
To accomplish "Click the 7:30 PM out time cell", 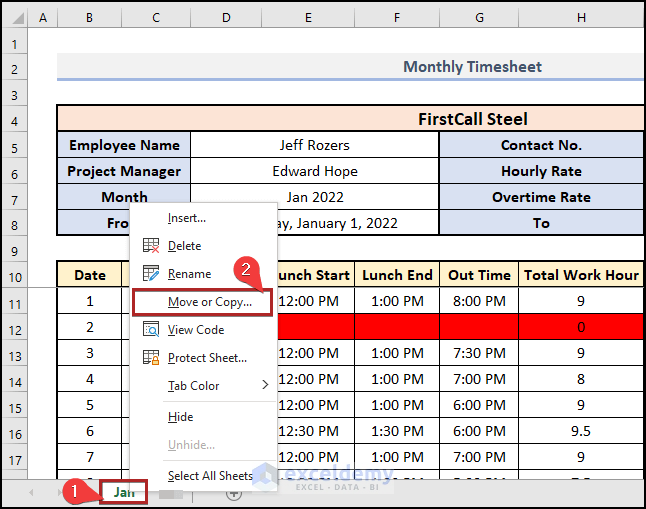I will [479, 353].
